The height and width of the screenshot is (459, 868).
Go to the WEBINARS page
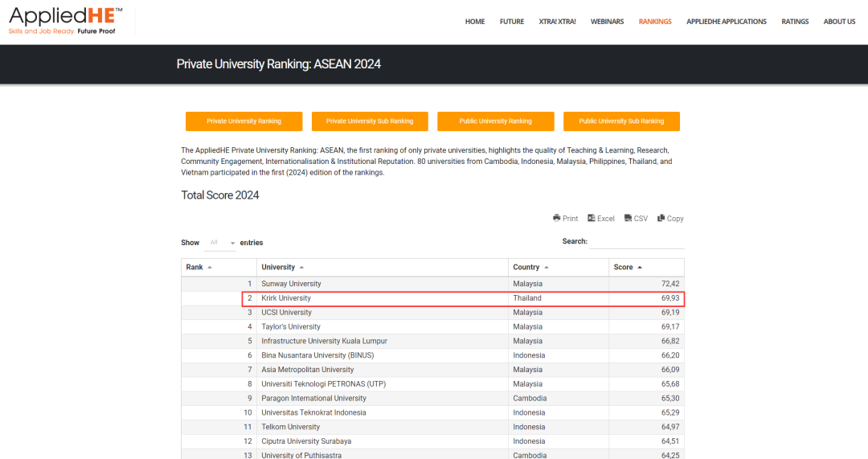click(607, 22)
